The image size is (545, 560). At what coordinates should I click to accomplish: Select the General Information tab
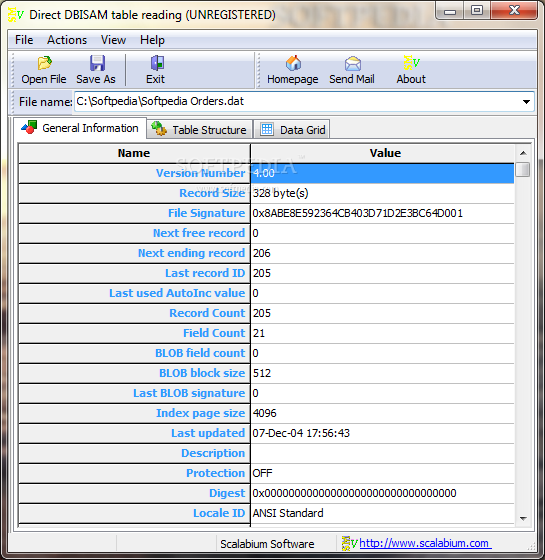[x=80, y=128]
